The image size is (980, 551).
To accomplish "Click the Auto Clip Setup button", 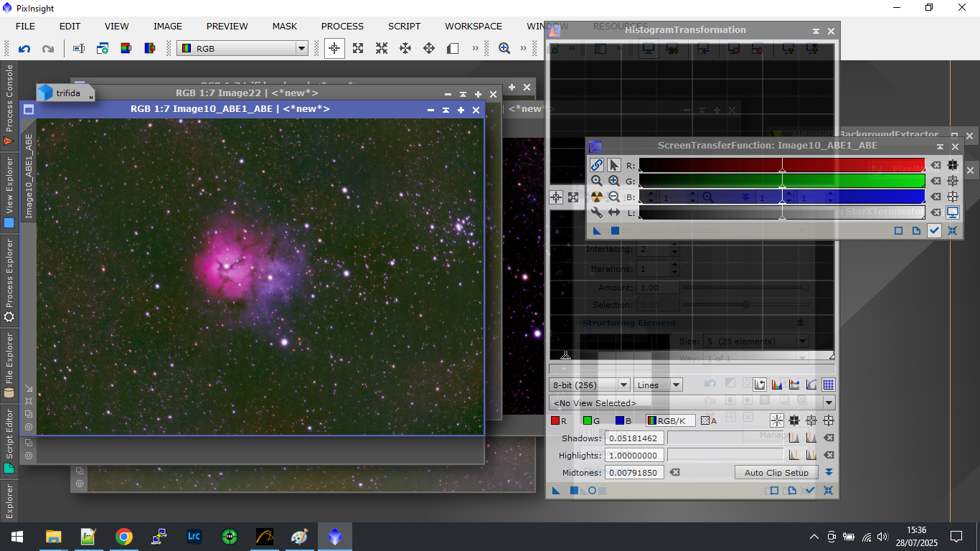I will (776, 473).
